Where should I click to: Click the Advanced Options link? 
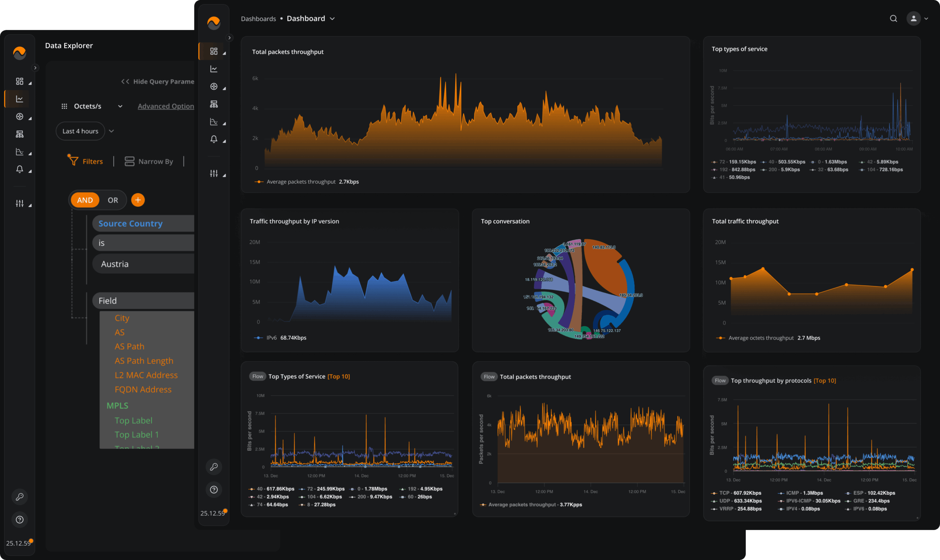pos(165,106)
